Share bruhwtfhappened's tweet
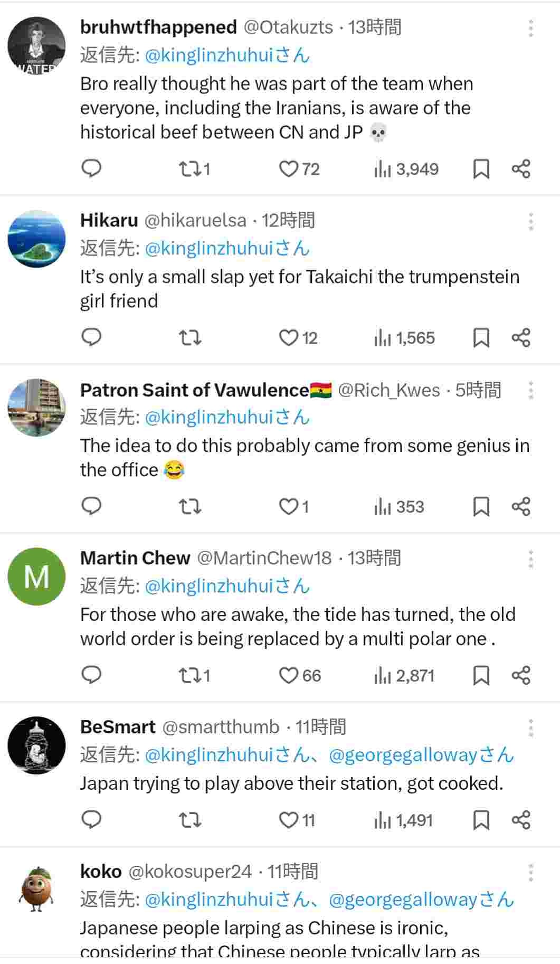 (520, 169)
